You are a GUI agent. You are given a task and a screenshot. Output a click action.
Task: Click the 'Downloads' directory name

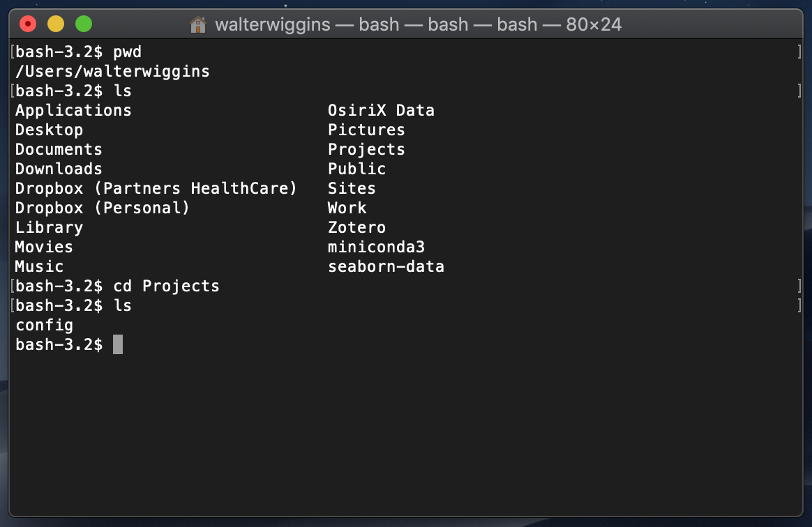(59, 169)
